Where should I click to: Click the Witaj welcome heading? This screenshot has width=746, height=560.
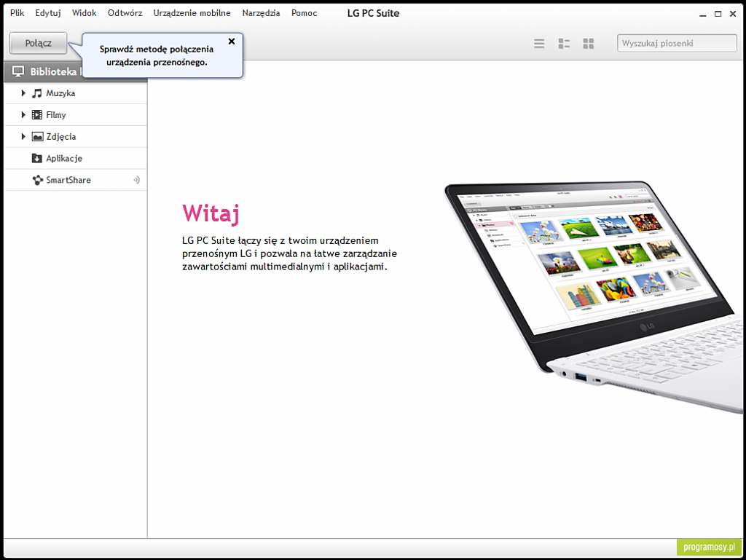211,213
